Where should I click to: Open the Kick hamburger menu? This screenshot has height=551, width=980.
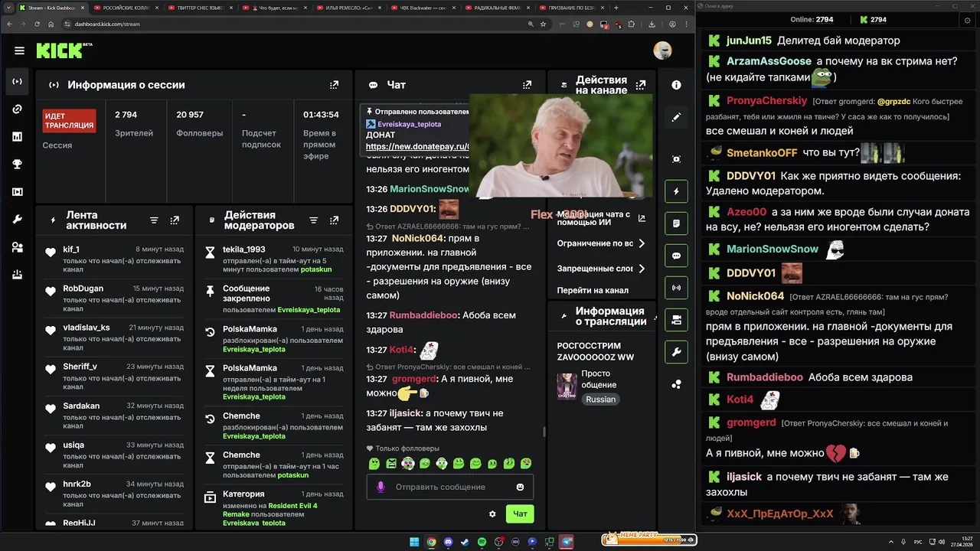tap(19, 51)
